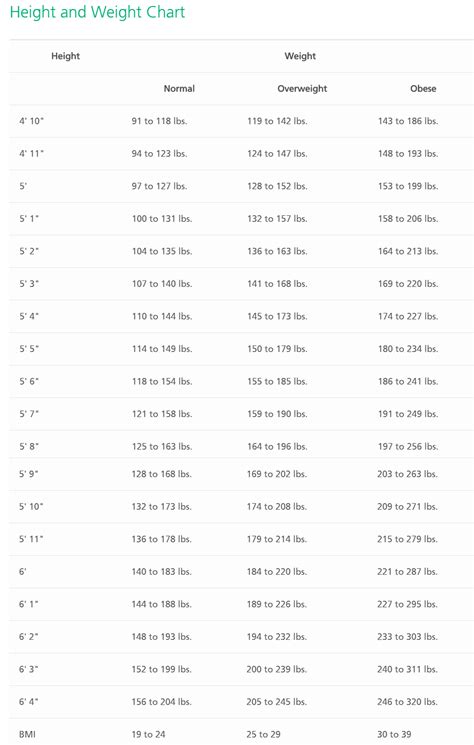The image size is (474, 745).
Task: Click the 6' 2" height row label
Action: point(28,637)
